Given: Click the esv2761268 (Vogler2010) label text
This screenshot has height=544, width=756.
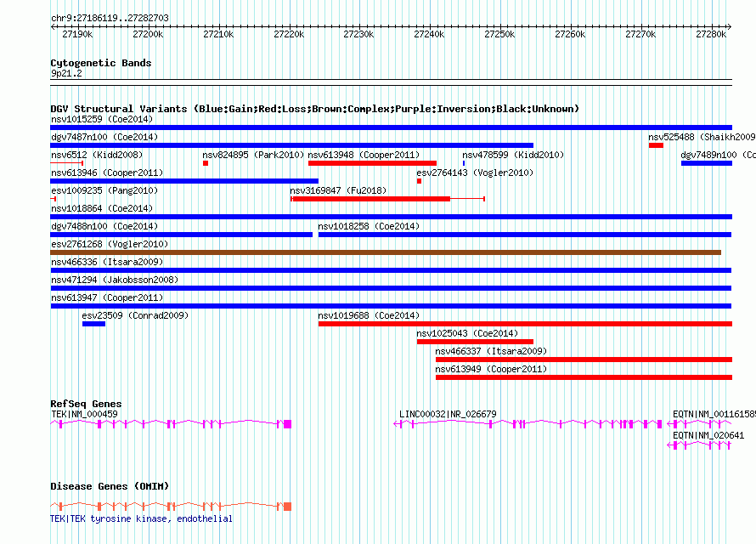Looking at the screenshot, I should pyautogui.click(x=110, y=244).
